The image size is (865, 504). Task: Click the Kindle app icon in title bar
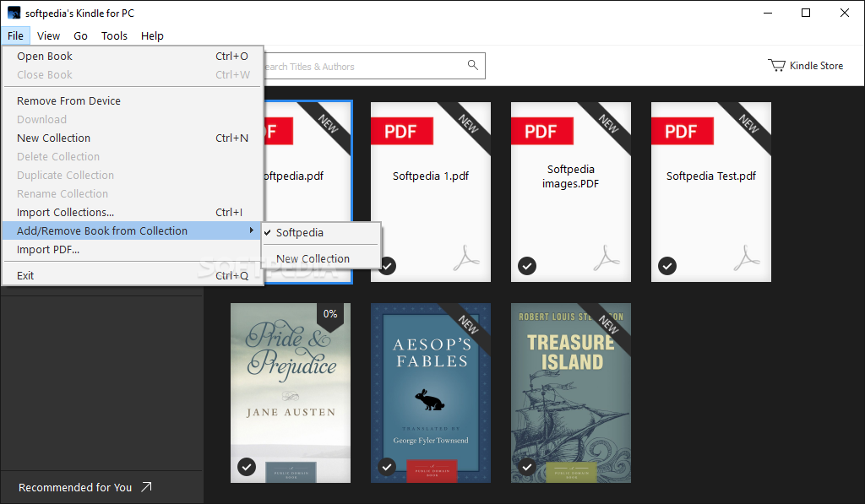click(x=14, y=13)
